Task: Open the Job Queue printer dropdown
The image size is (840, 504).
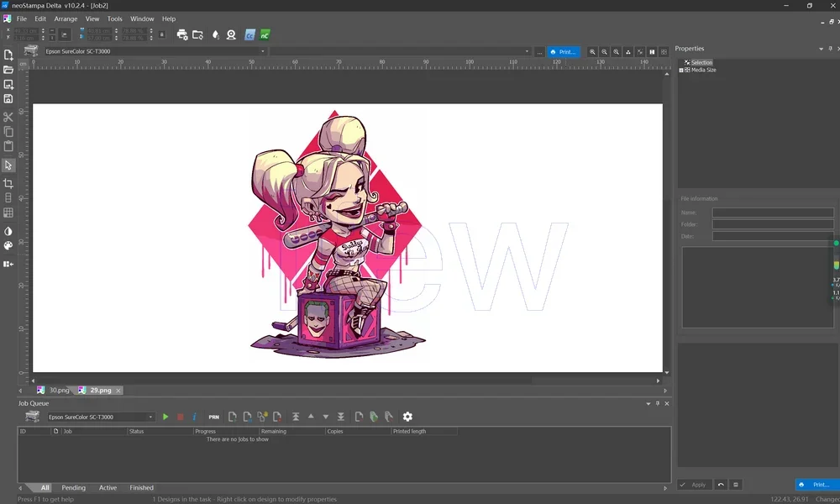Action: click(150, 417)
